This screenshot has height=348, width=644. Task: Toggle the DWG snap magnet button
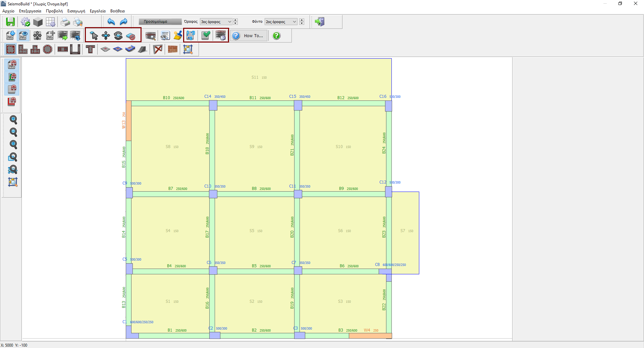(12, 64)
